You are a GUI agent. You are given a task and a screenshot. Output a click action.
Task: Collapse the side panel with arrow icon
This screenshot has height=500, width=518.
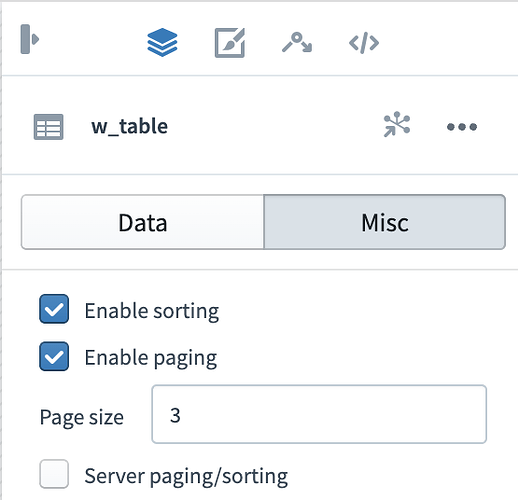click(x=30, y=39)
